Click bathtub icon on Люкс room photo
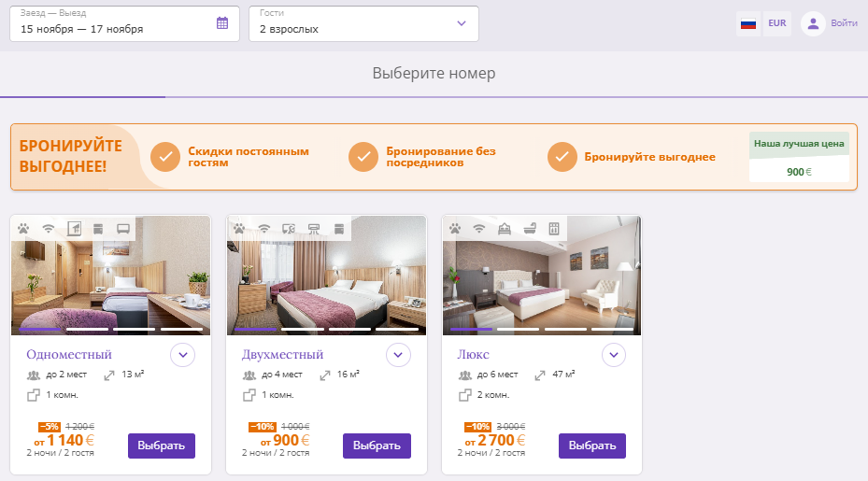Viewport: 868px width, 481px height. pos(530,229)
